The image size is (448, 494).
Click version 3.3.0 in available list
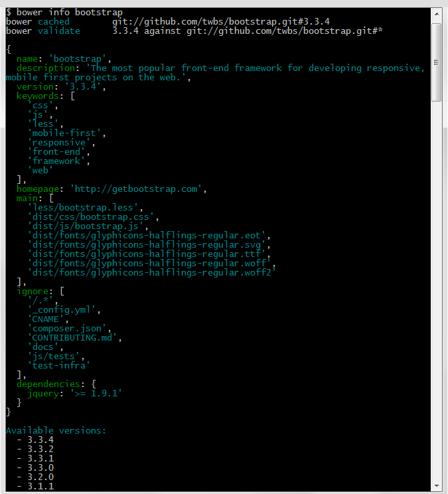pyautogui.click(x=40, y=467)
